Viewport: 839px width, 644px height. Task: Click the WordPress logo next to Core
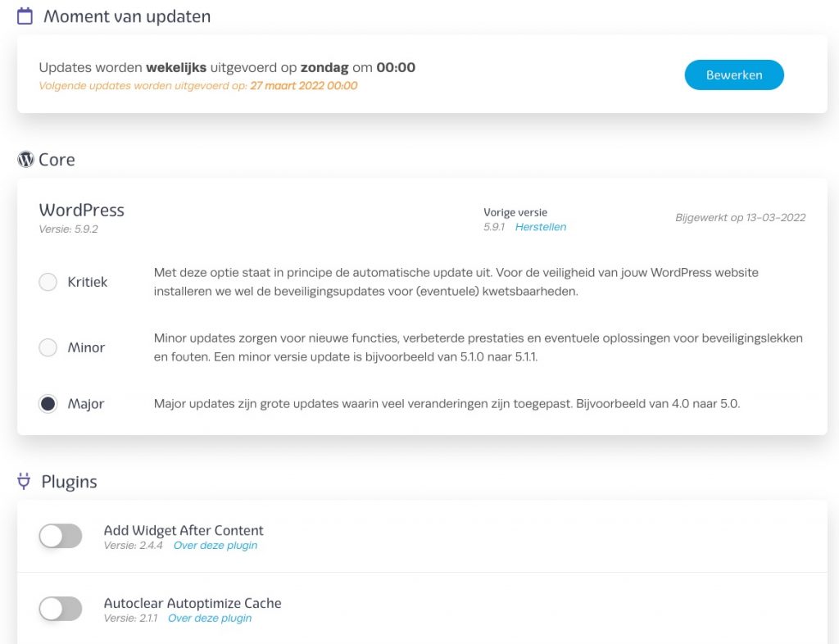25,160
